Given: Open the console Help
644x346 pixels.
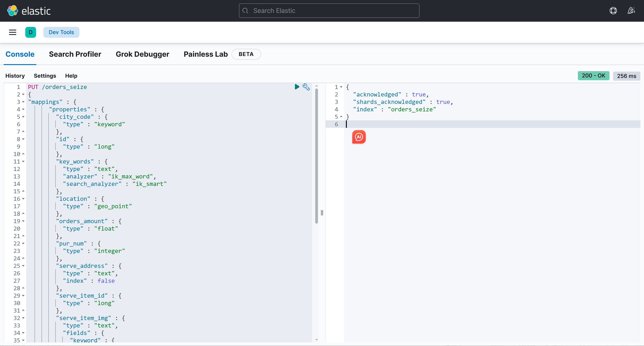Looking at the screenshot, I should coord(71,76).
